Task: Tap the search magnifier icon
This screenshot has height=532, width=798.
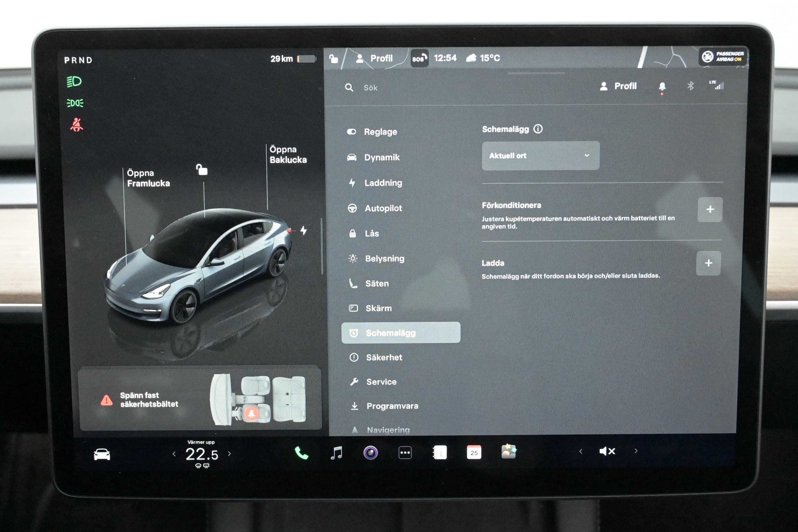Action: tap(349, 88)
